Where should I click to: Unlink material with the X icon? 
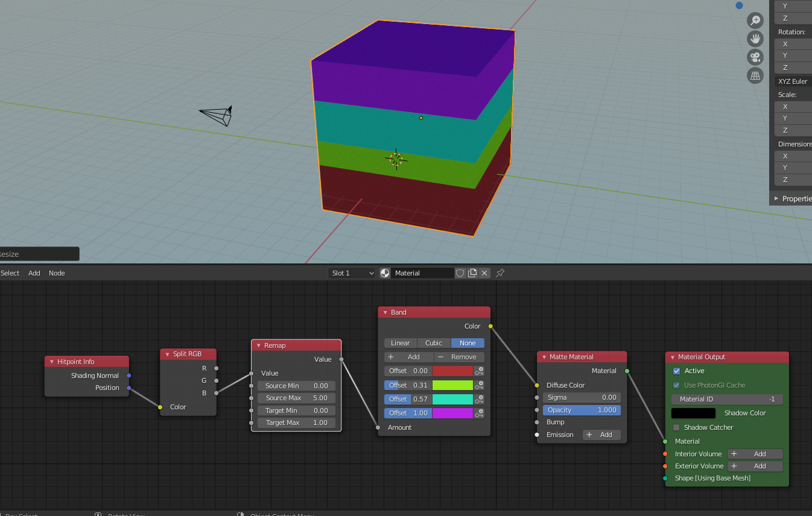(x=484, y=273)
